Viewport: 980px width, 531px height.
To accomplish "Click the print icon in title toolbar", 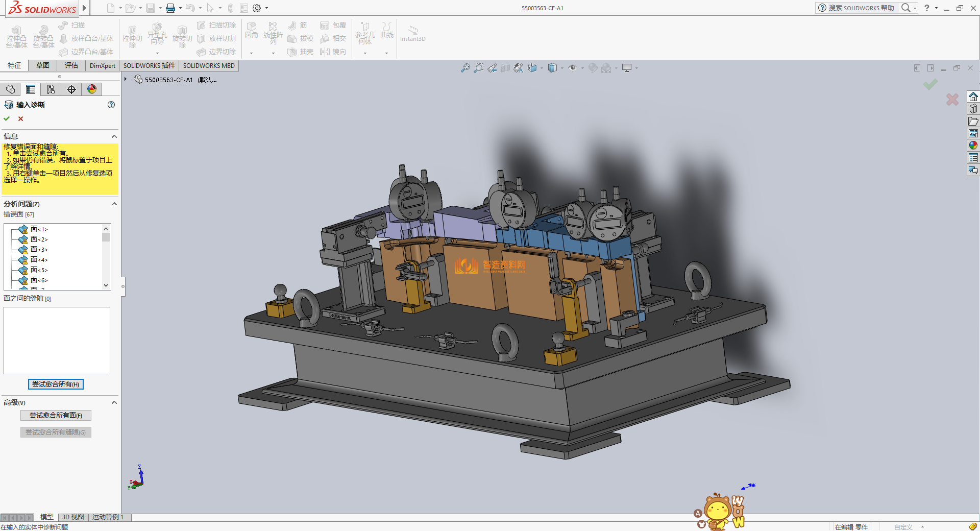I will 170,8.
